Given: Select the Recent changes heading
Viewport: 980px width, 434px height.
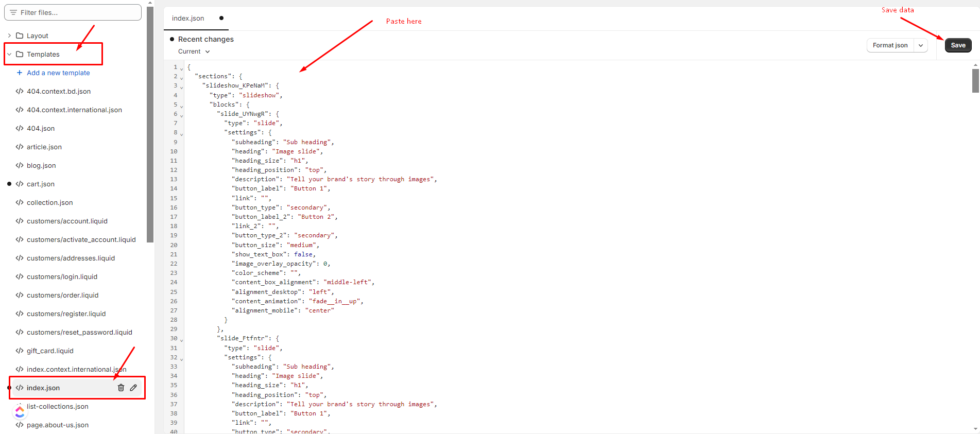Looking at the screenshot, I should 205,39.
